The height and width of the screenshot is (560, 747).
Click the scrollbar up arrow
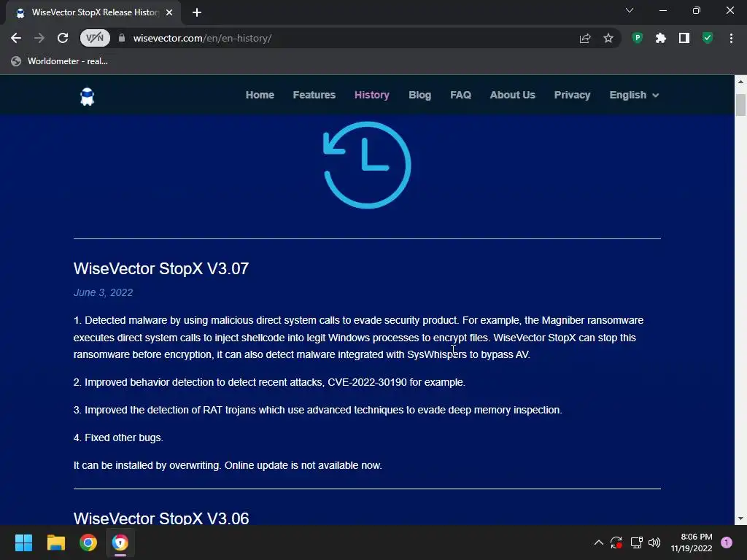click(x=740, y=82)
